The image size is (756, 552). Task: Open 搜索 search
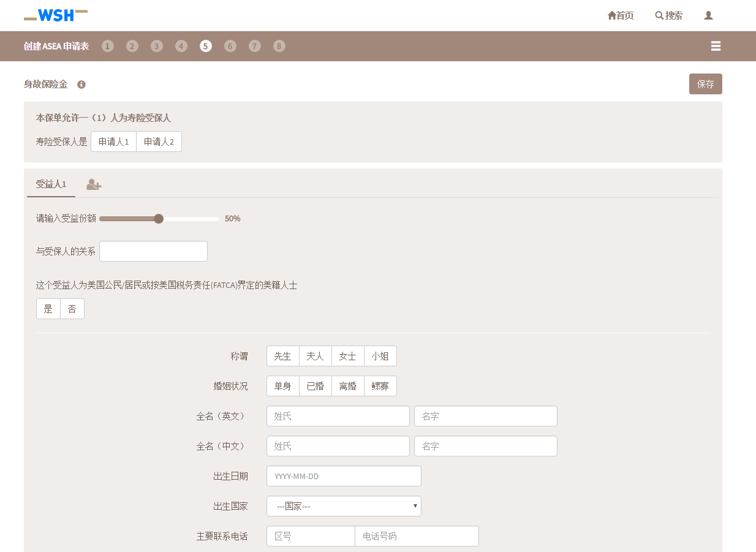(x=668, y=15)
